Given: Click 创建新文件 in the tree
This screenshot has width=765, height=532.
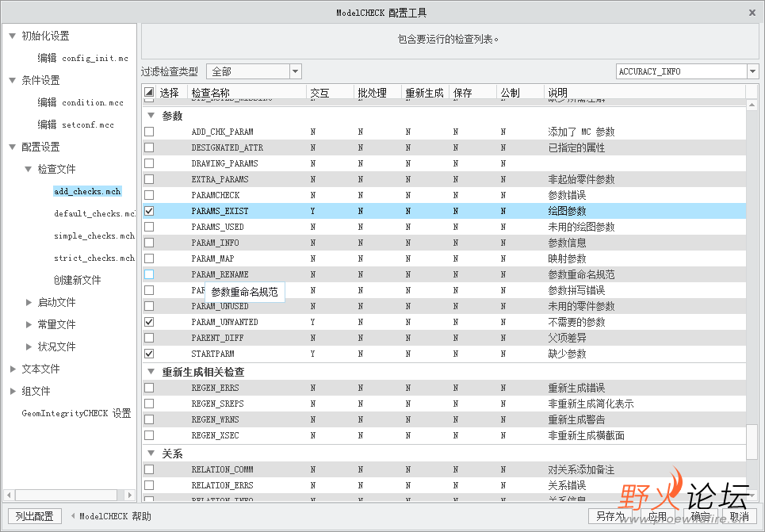Looking at the screenshot, I should coord(77,280).
